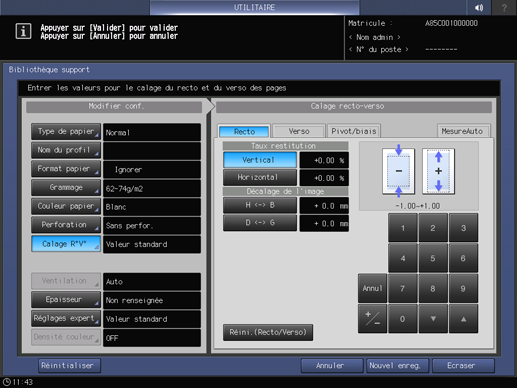Click Horizontal value +0.00 % field
The width and height of the screenshot is (517, 388).
(324, 178)
